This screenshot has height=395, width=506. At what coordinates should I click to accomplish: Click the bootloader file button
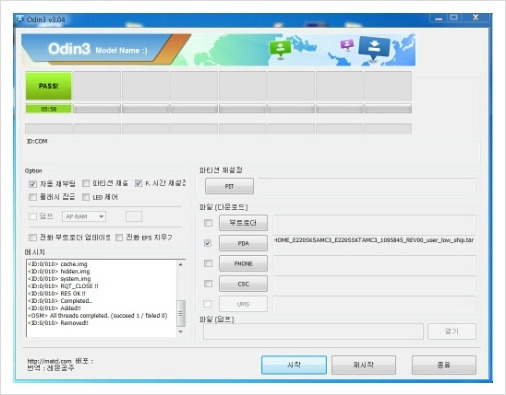point(243,223)
